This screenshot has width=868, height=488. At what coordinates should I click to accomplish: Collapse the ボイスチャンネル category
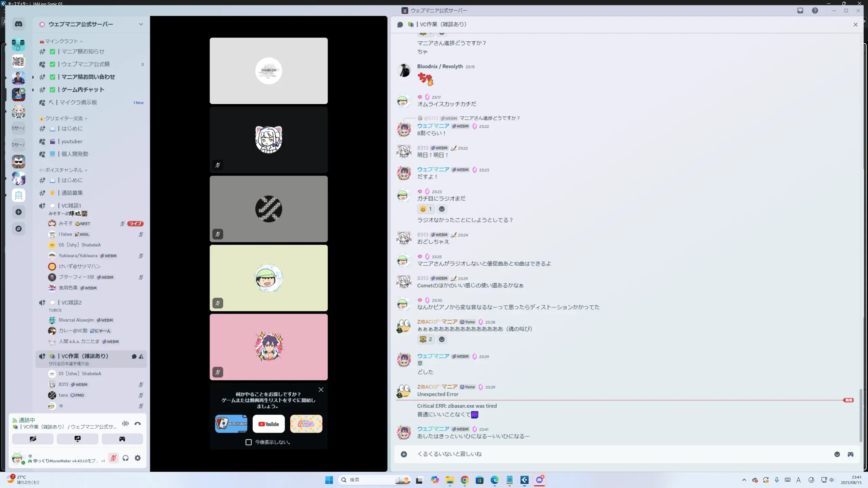coord(64,170)
